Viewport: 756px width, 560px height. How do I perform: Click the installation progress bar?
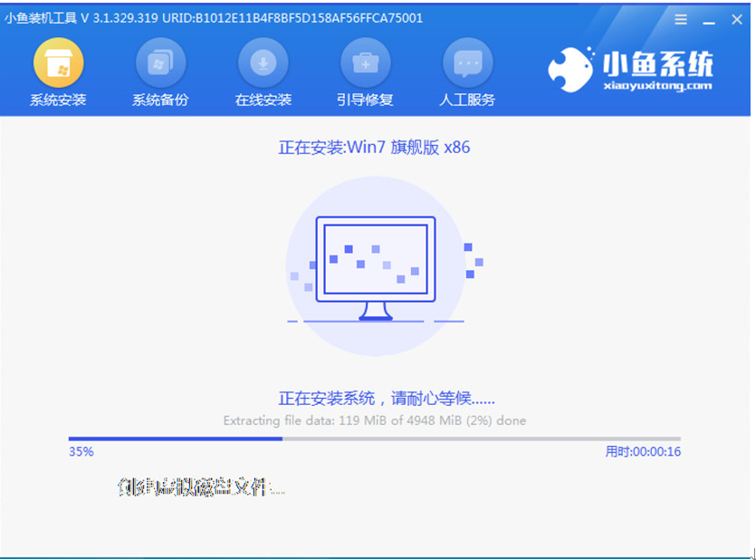(x=375, y=439)
